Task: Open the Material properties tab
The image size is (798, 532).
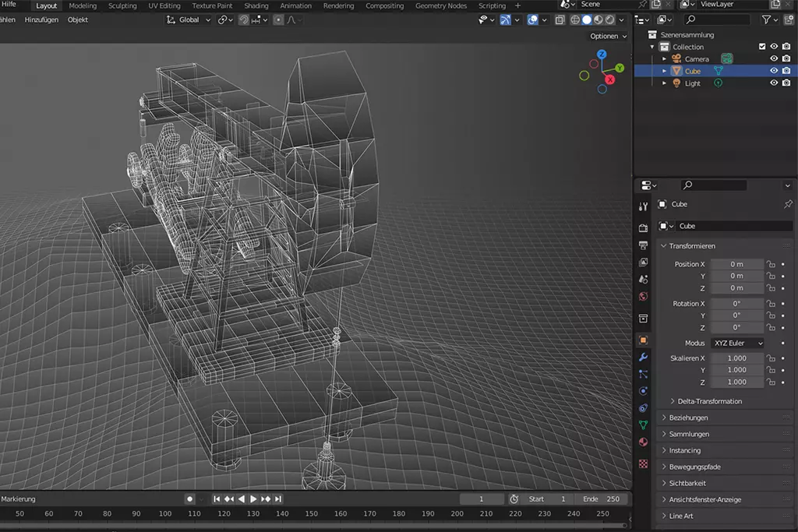Action: [643, 442]
